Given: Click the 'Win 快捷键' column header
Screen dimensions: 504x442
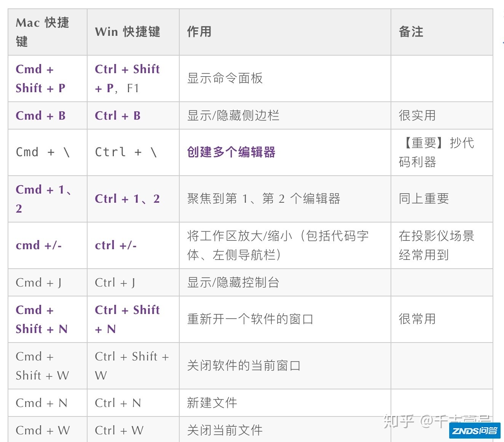Looking at the screenshot, I should click(133, 32).
